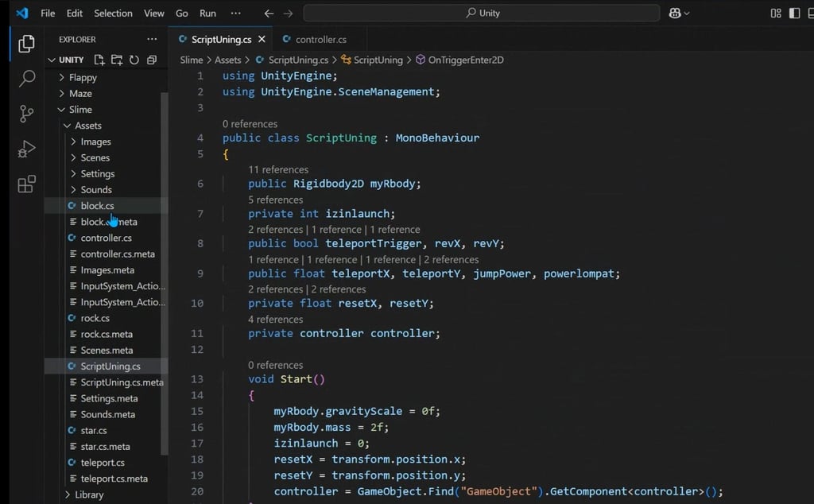814x504 pixels.
Task: Open rock.cs file
Action: coord(106,318)
